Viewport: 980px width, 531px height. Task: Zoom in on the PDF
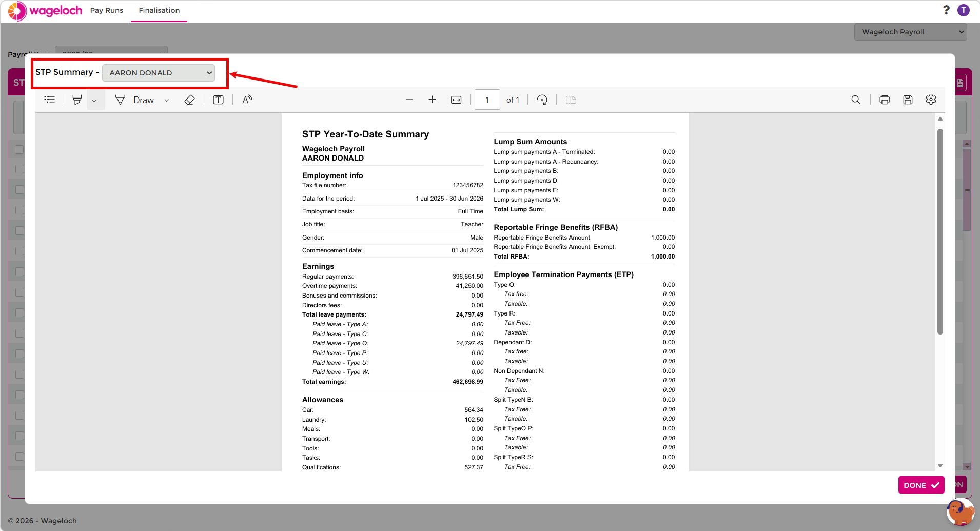(432, 100)
